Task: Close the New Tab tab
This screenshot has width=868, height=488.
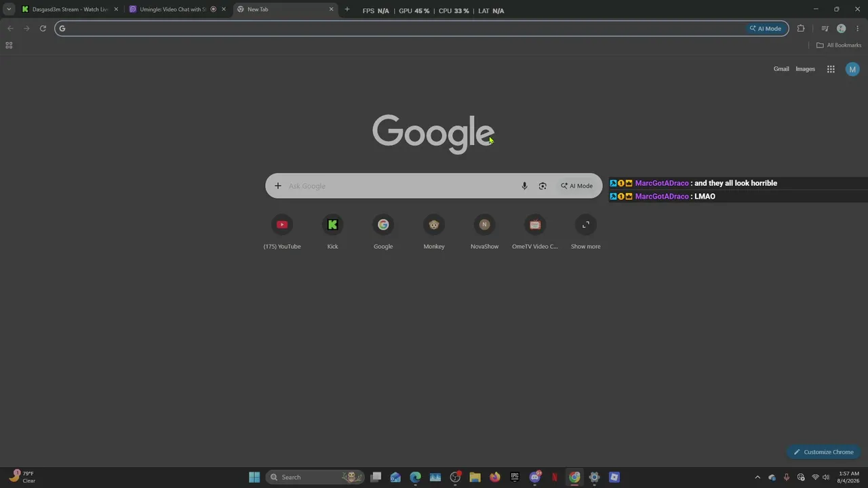Action: click(332, 9)
